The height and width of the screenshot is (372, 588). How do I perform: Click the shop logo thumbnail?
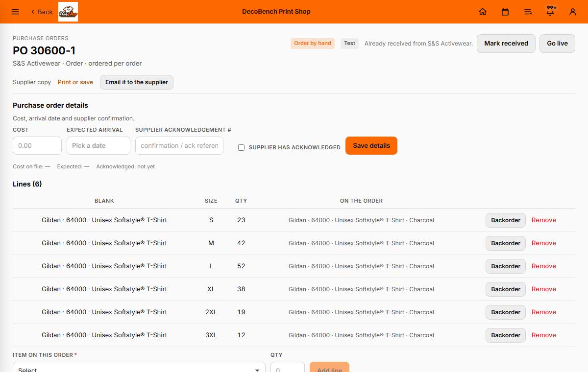pyautogui.click(x=68, y=12)
